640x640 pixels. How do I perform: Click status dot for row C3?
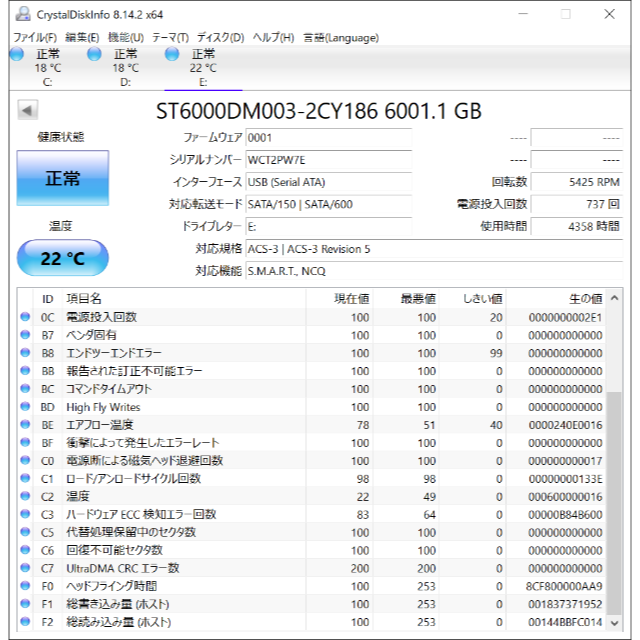[x=25, y=514]
